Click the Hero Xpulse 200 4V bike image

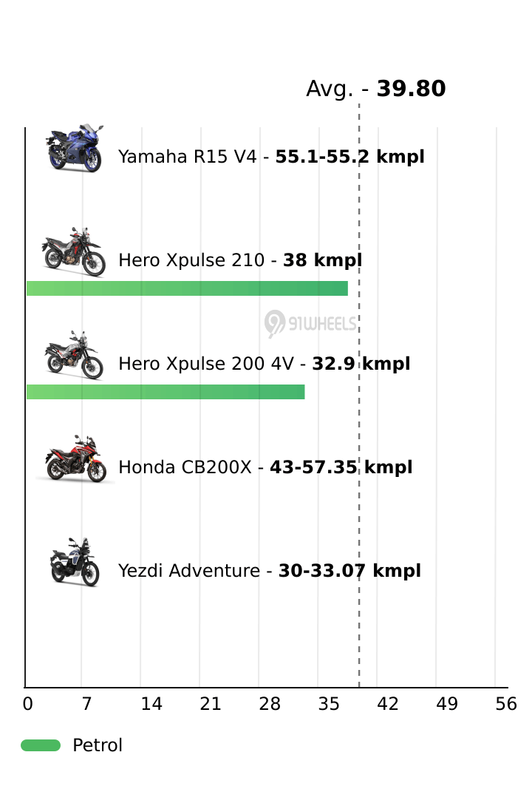pos(74,356)
